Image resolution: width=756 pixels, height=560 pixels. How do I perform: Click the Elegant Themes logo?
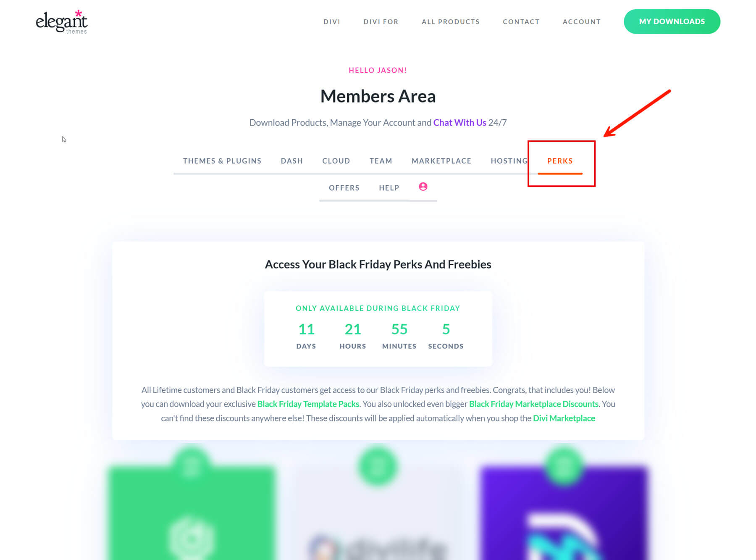click(62, 22)
